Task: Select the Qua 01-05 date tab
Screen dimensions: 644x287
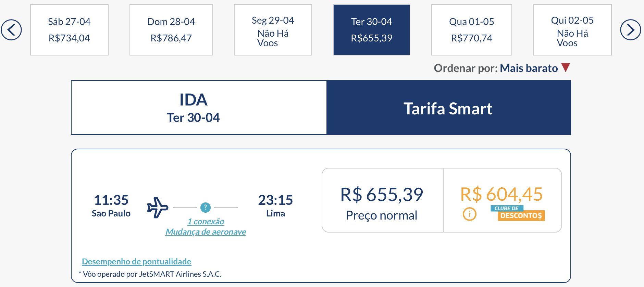Action: pos(471,30)
